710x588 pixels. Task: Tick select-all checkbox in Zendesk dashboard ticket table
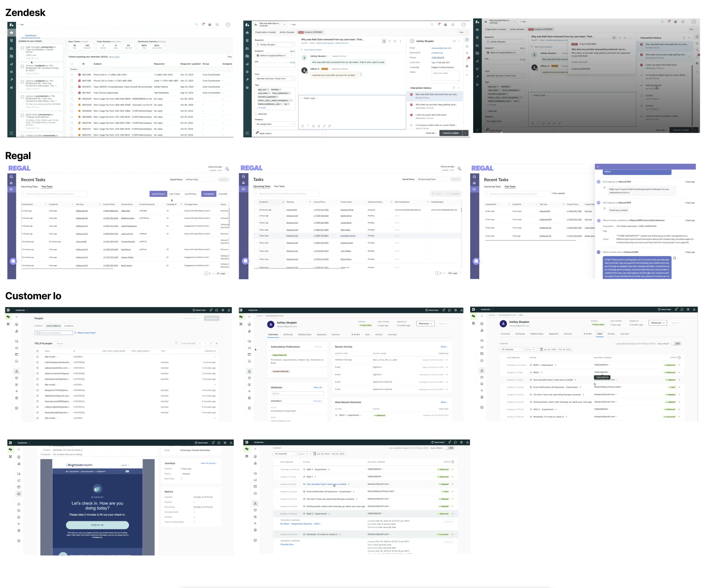[x=72, y=64]
